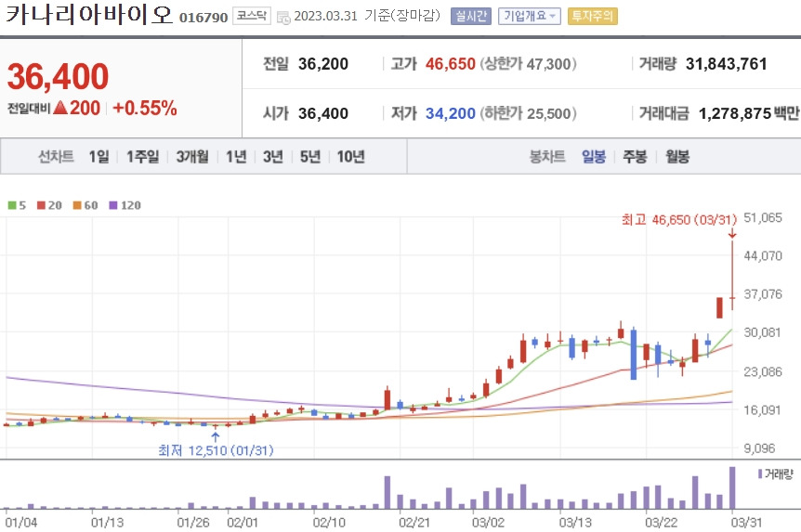Click the upper limit 상한가 47,300 text
This screenshot has width=801, height=532.
(x=528, y=64)
